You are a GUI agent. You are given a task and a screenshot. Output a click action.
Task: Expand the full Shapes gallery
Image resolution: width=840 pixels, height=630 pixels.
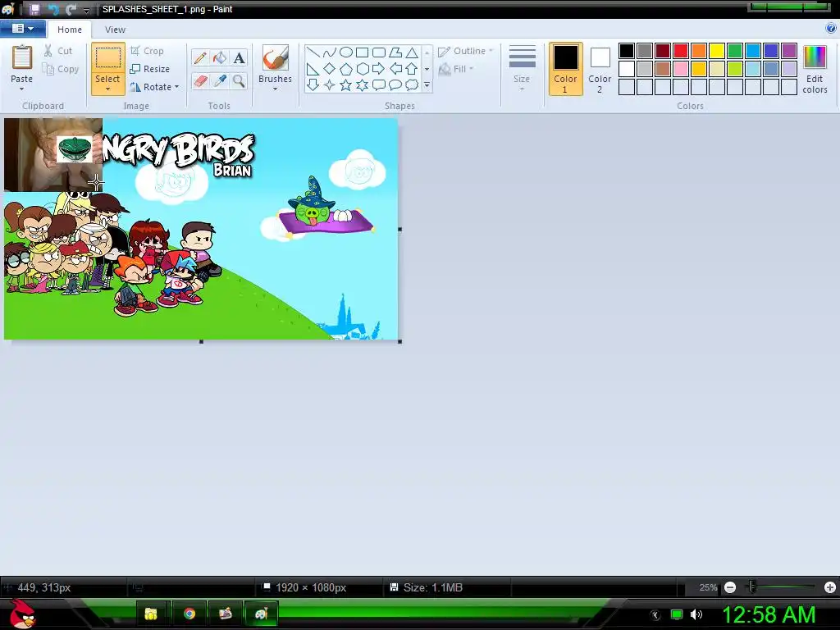(x=427, y=84)
